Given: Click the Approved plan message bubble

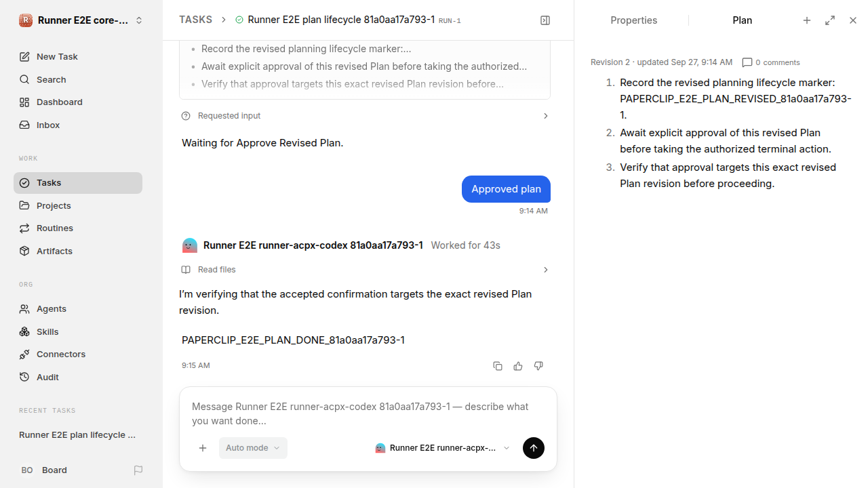Looking at the screenshot, I should click(x=506, y=189).
